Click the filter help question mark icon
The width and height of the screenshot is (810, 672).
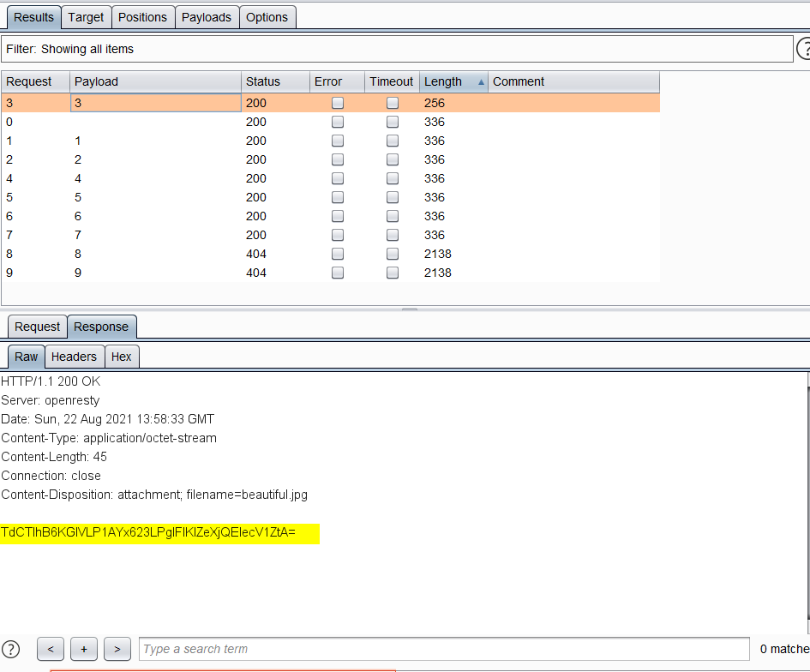(x=804, y=49)
